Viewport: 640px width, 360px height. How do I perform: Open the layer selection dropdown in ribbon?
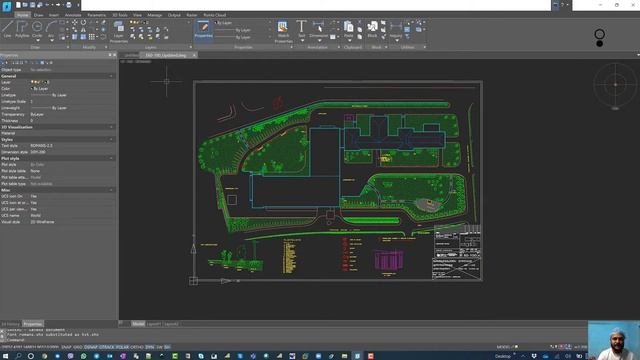[159, 22]
